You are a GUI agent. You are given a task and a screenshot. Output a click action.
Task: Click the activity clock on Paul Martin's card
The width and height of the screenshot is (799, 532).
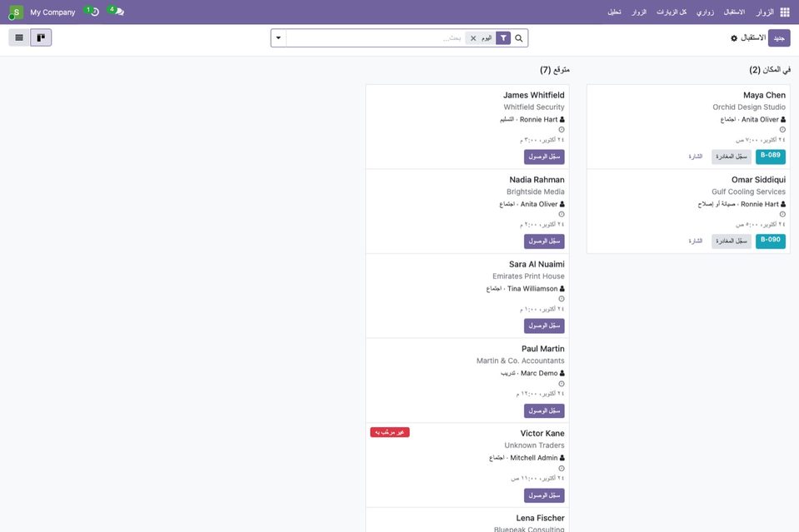point(562,384)
